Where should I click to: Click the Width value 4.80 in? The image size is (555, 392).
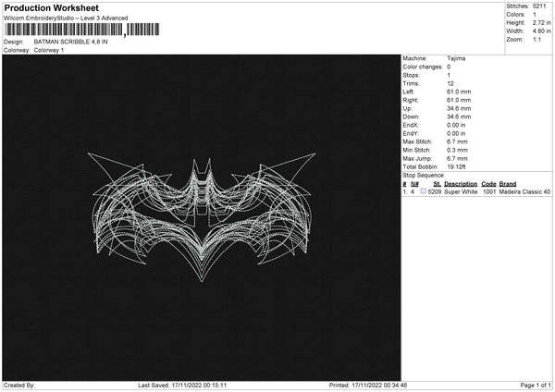coord(541,31)
